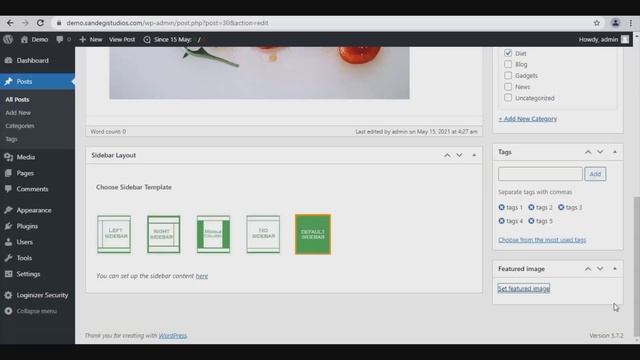The width and height of the screenshot is (640, 360).
Task: Click the WordPress footer link
Action: (x=173, y=336)
